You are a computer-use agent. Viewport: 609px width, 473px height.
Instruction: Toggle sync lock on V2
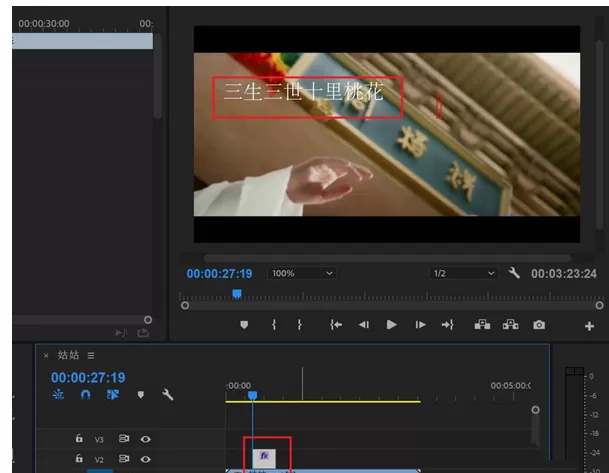pyautogui.click(x=124, y=459)
